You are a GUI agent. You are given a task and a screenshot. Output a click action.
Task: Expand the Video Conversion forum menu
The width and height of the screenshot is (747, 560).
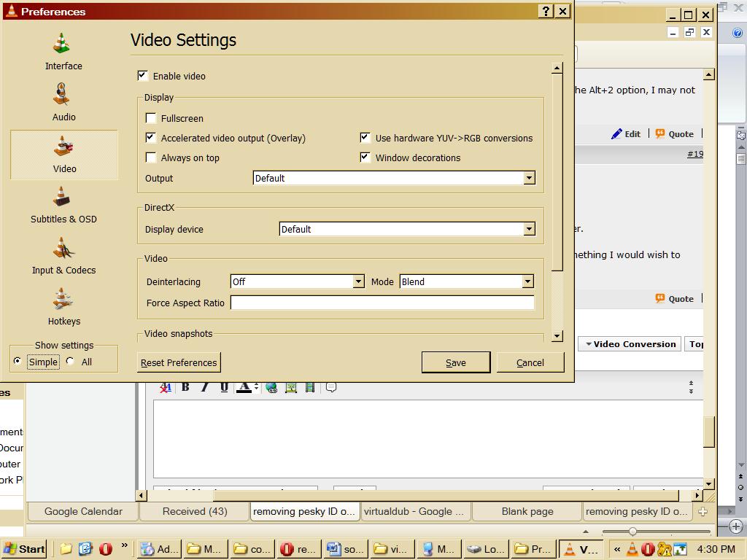630,344
